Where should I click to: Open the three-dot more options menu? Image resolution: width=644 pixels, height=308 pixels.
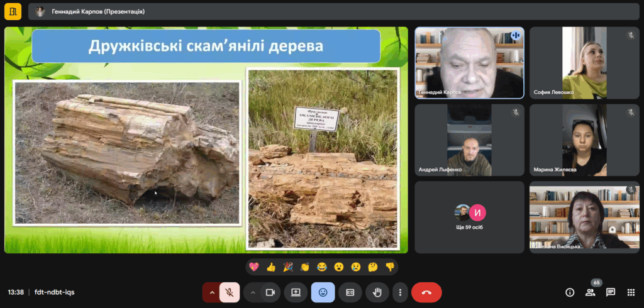[400, 292]
